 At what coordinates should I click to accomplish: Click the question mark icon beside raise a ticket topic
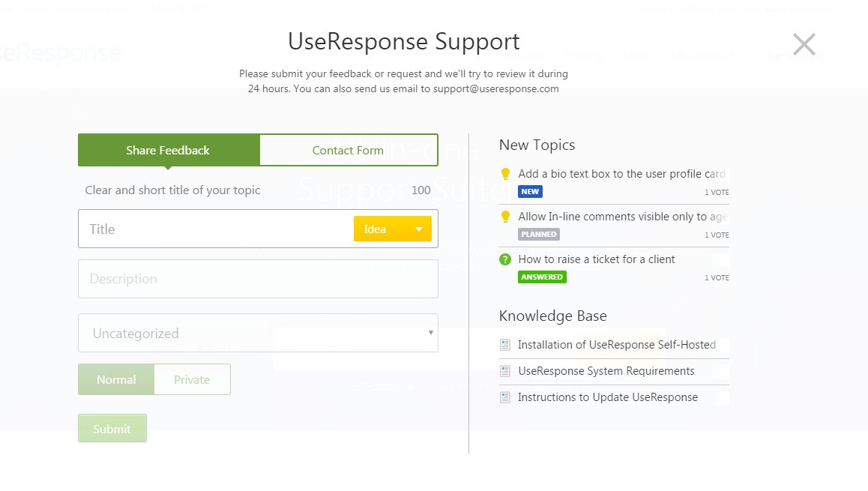[x=505, y=259]
